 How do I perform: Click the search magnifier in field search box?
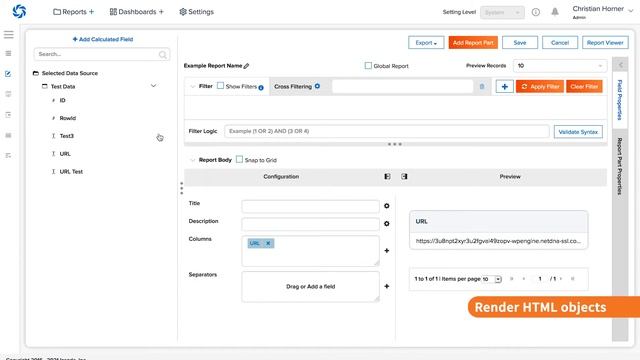pyautogui.click(x=162, y=54)
